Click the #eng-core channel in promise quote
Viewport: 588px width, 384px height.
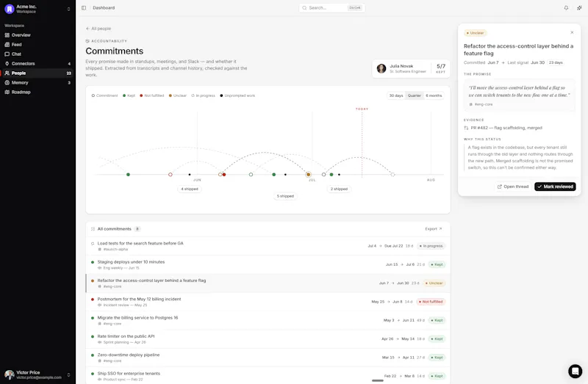click(481, 104)
